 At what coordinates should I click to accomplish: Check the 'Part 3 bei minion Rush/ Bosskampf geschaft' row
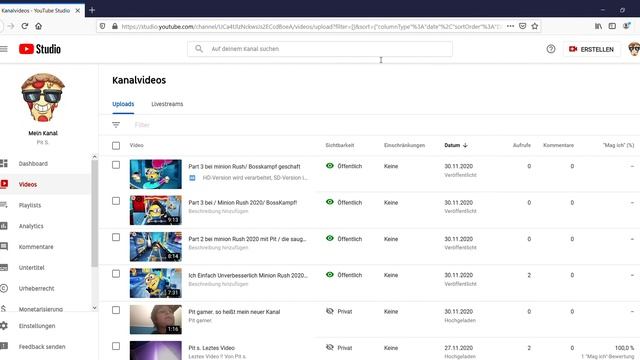116,165
